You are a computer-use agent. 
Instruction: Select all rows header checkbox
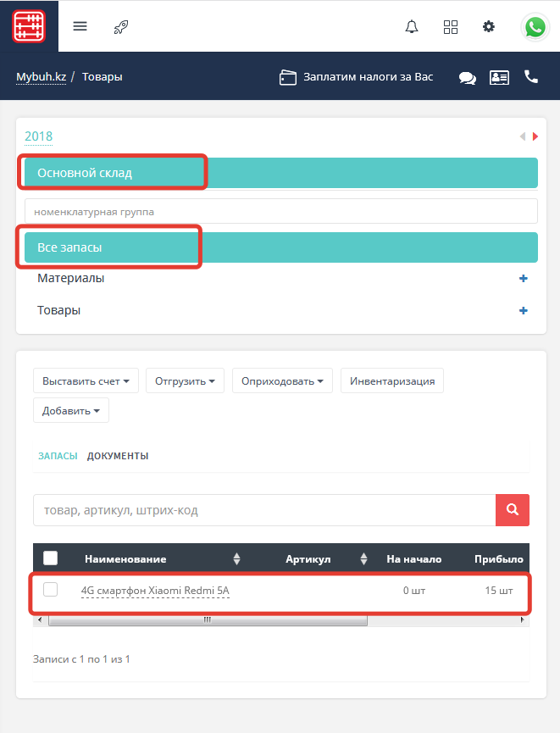point(51,558)
